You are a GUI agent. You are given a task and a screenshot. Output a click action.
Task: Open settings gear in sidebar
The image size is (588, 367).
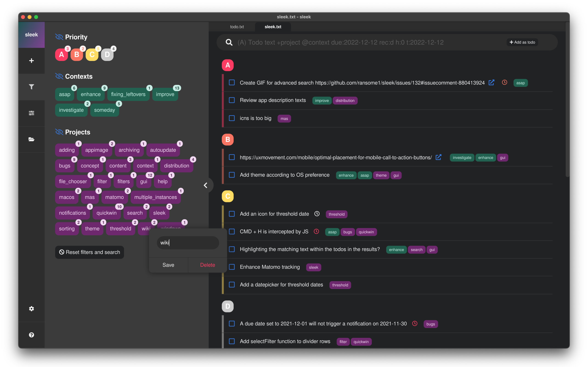pos(31,309)
